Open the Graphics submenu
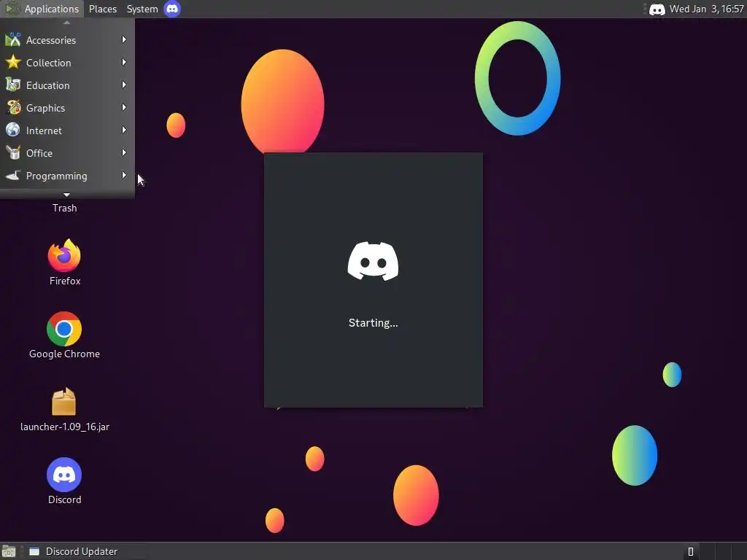 tap(66, 108)
